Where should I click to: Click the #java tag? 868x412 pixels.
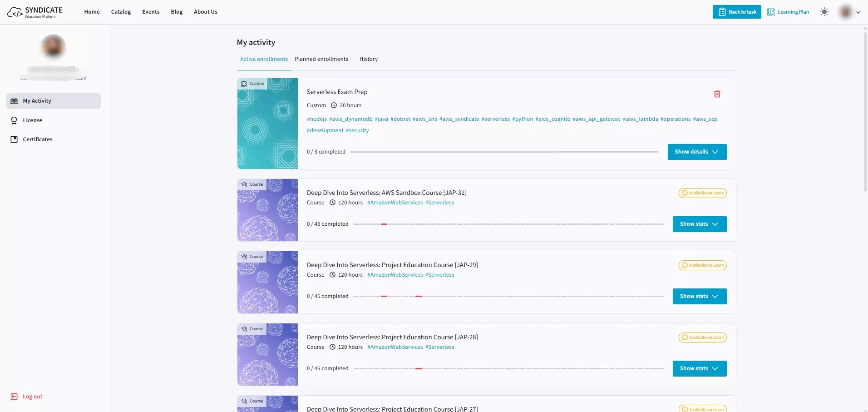click(x=381, y=119)
